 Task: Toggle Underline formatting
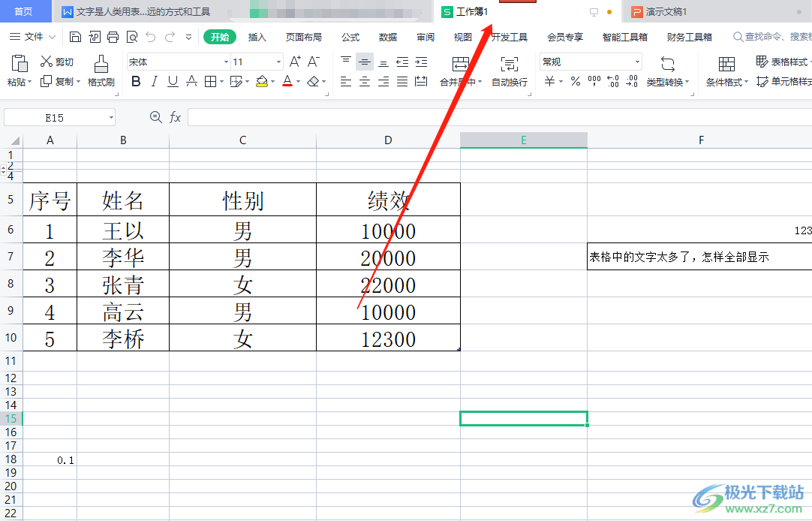tap(173, 81)
